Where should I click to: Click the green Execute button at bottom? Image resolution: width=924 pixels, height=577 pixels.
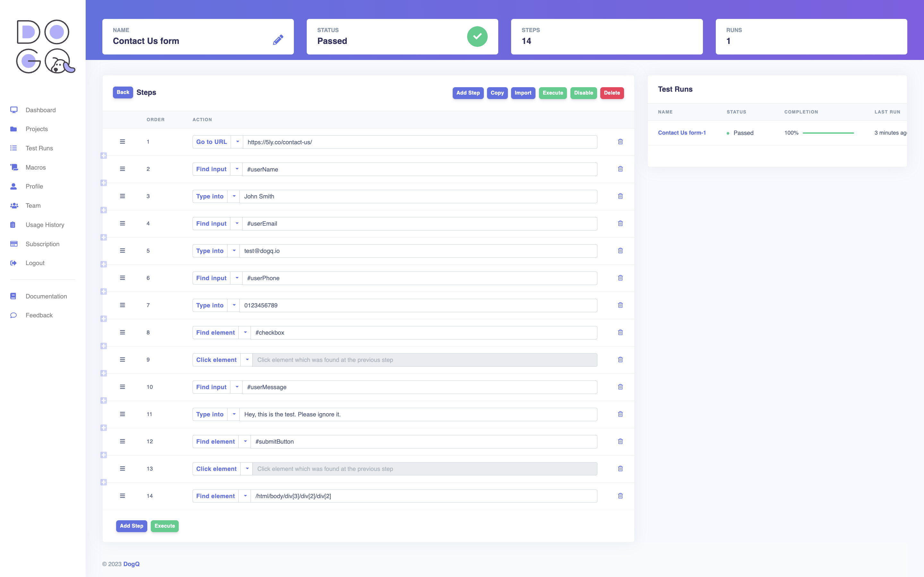[x=164, y=526]
